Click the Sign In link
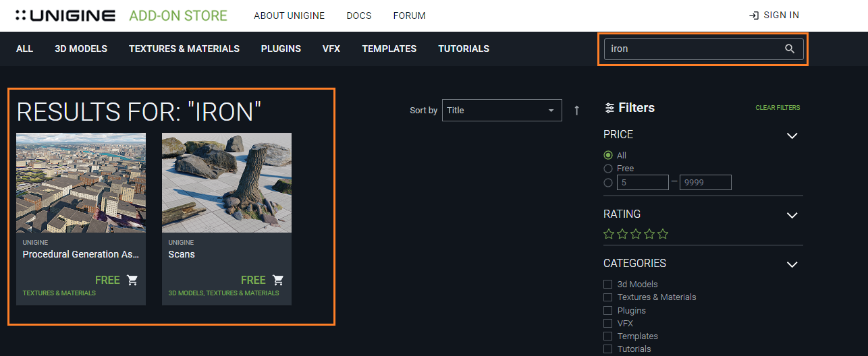The image size is (868, 356). [781, 16]
